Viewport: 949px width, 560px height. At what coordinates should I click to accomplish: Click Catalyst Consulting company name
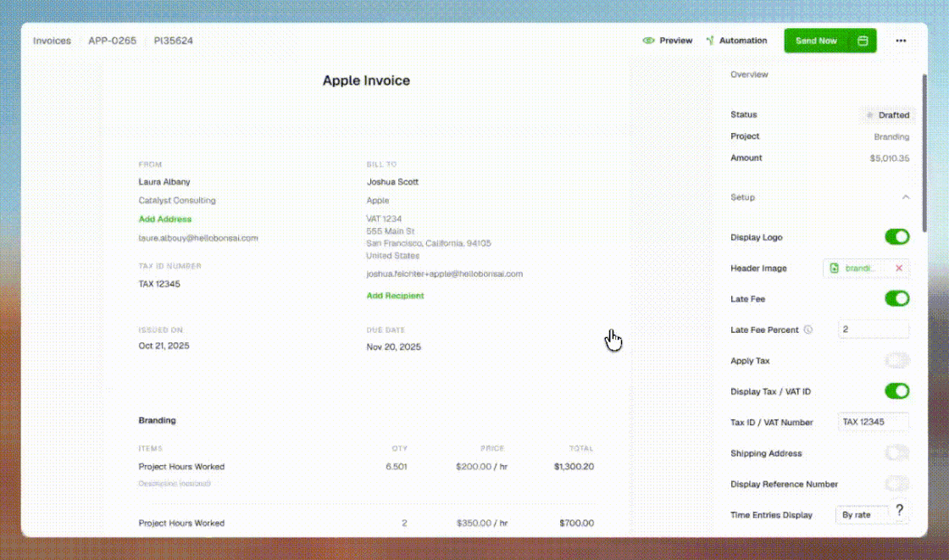177,201
